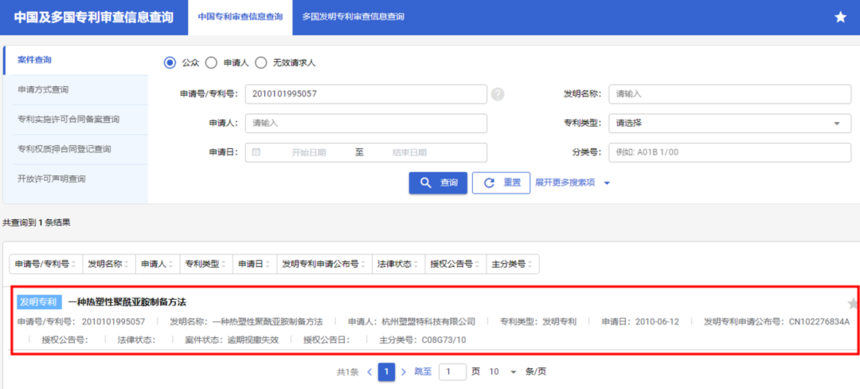The height and width of the screenshot is (389, 860).
Task: Sort by the 申请人 column header
Action: click(157, 263)
